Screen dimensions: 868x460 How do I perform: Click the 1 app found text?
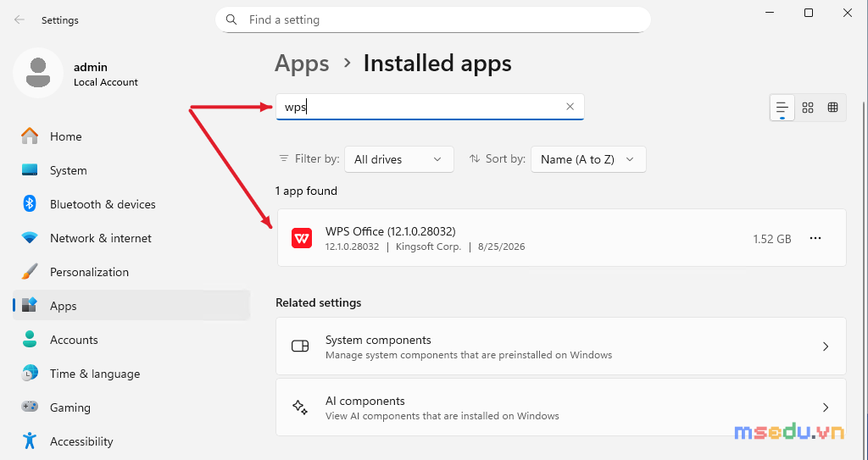[x=306, y=191]
